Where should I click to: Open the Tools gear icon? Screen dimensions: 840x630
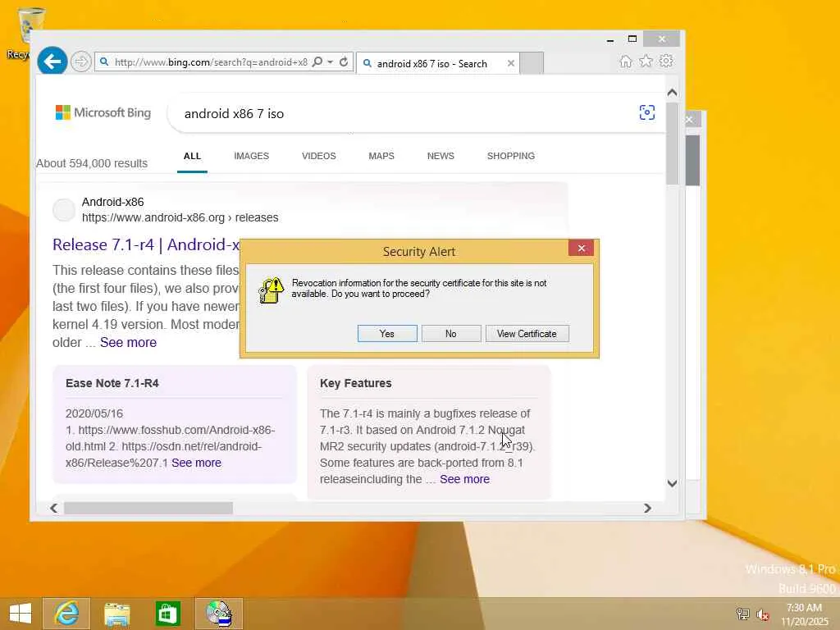[x=666, y=61]
